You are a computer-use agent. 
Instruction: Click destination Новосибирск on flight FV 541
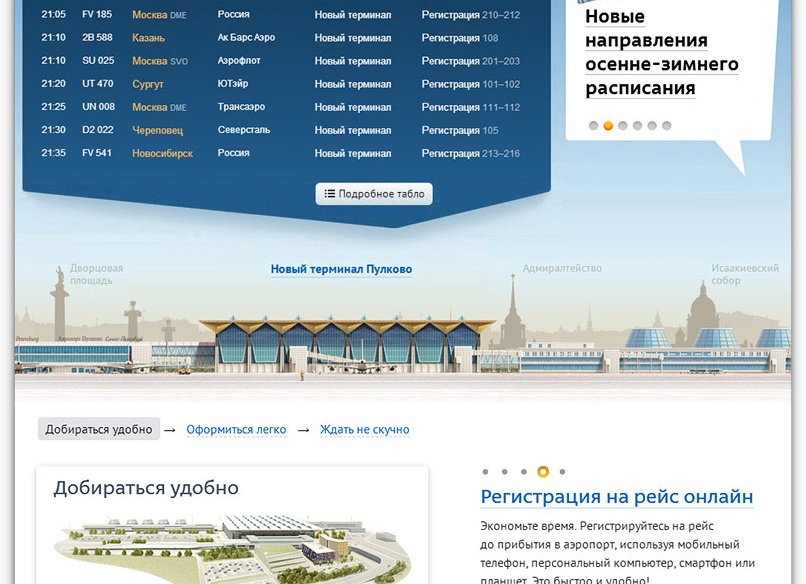point(162,153)
